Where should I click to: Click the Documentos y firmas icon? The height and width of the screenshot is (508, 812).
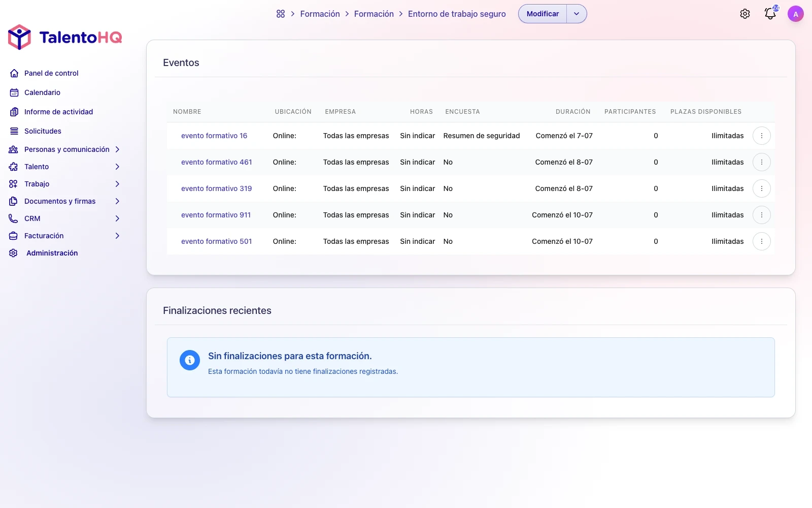(14, 201)
